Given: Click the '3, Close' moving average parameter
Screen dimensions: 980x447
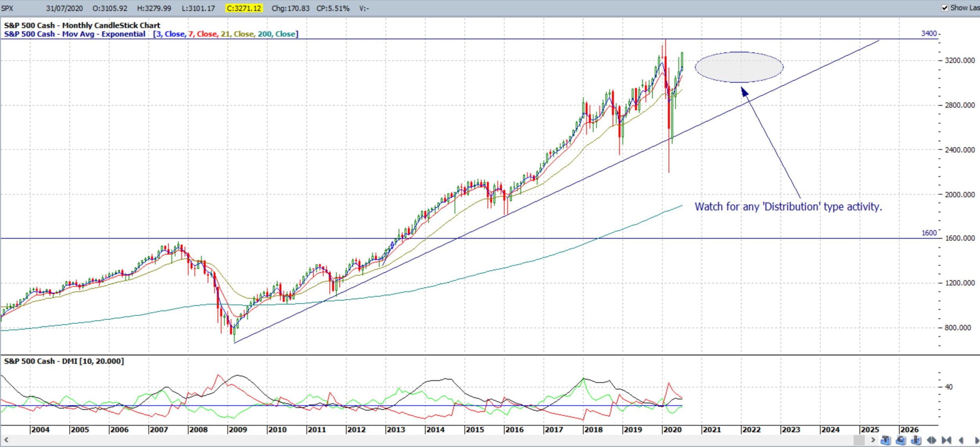Looking at the screenshot, I should pos(170,34).
